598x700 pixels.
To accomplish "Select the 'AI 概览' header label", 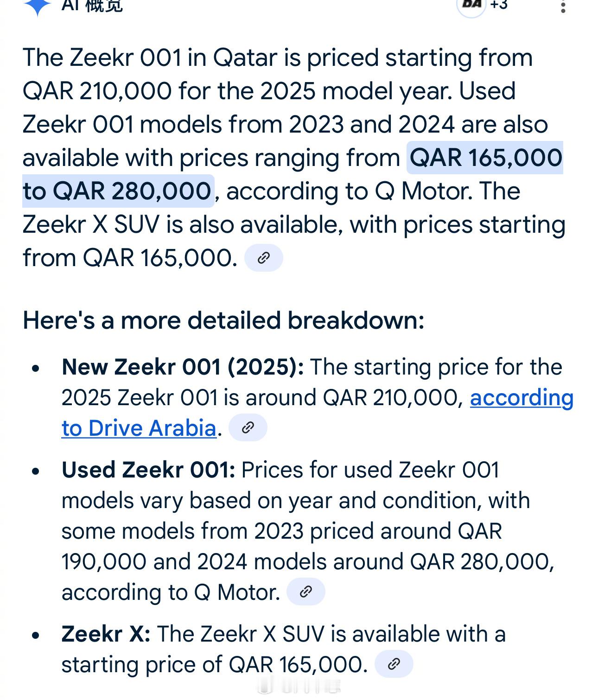I will click(92, 5).
